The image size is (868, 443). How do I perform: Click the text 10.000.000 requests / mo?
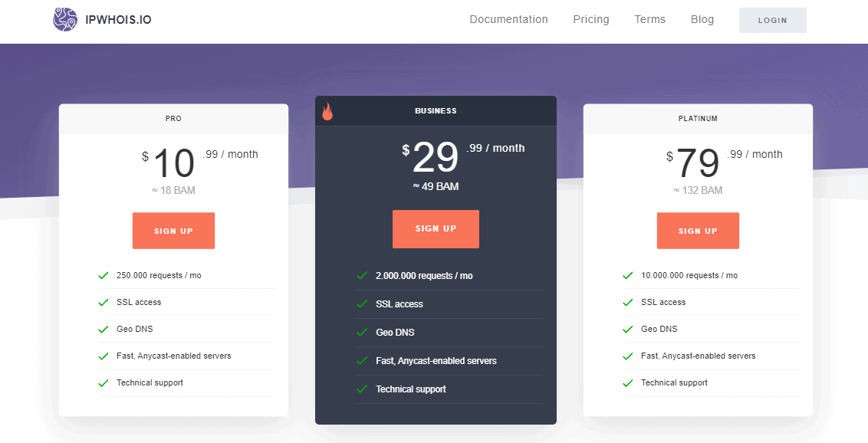click(x=689, y=275)
